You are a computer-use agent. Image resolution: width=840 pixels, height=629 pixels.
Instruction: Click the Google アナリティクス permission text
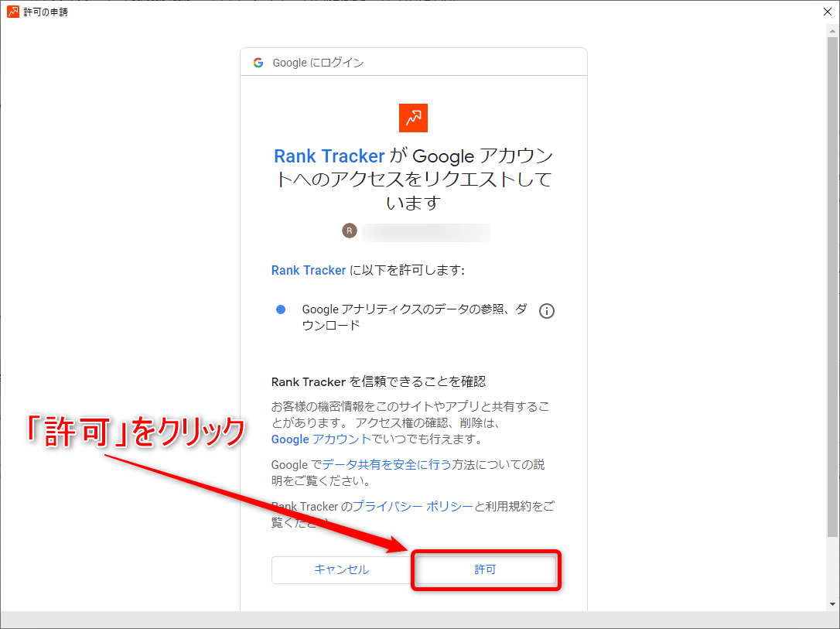414,317
